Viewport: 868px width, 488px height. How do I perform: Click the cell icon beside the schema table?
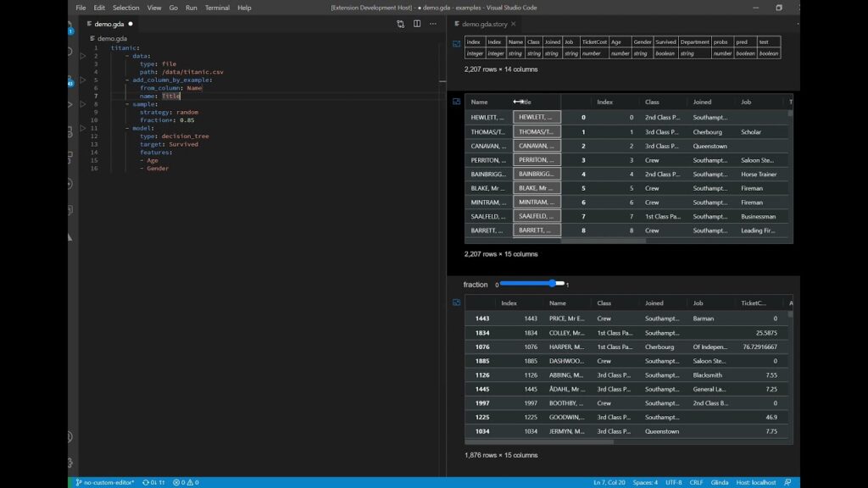tap(456, 43)
